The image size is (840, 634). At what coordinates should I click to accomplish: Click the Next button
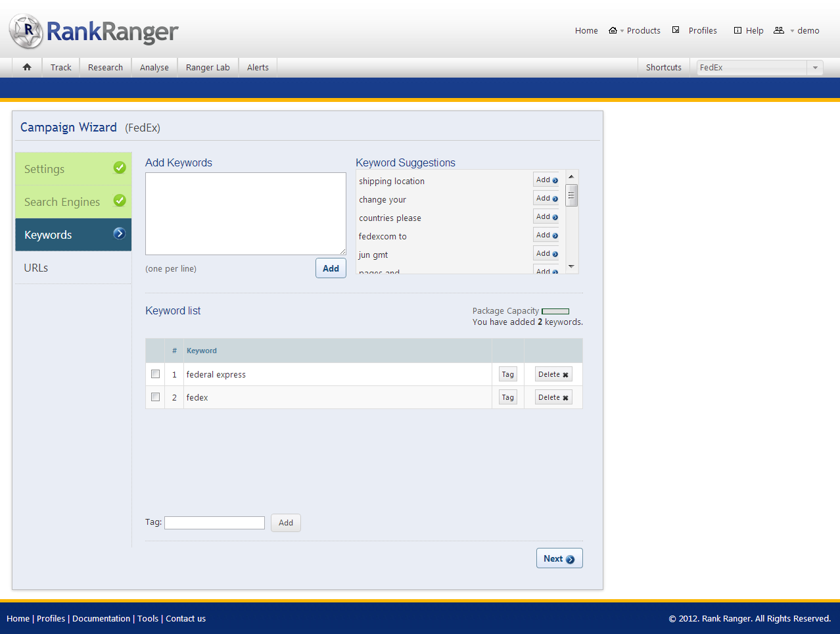[x=559, y=558]
